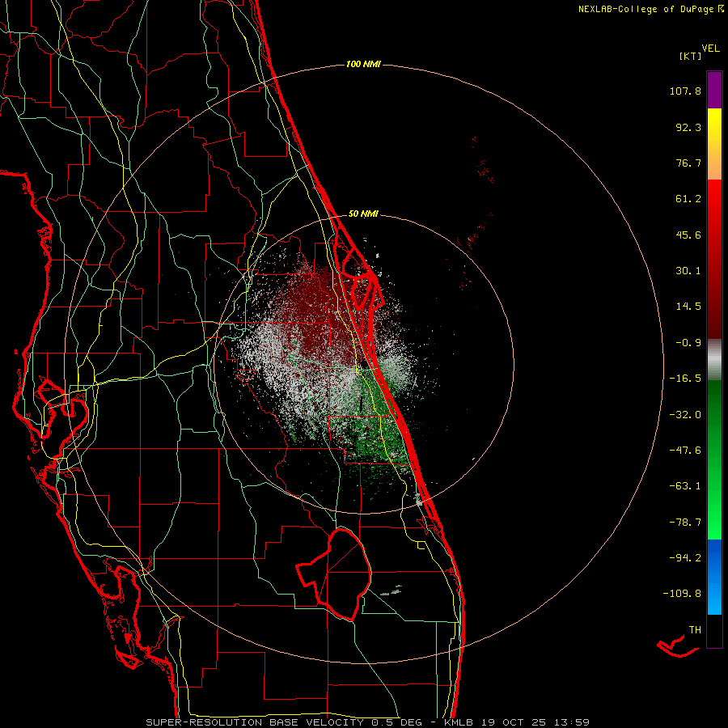Click the 30.1 legend value
The image size is (728, 728).
pos(688,271)
